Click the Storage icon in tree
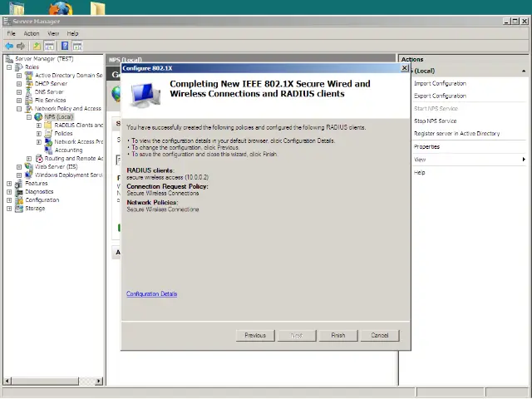Screen dimensions: 532x399 point(19,209)
